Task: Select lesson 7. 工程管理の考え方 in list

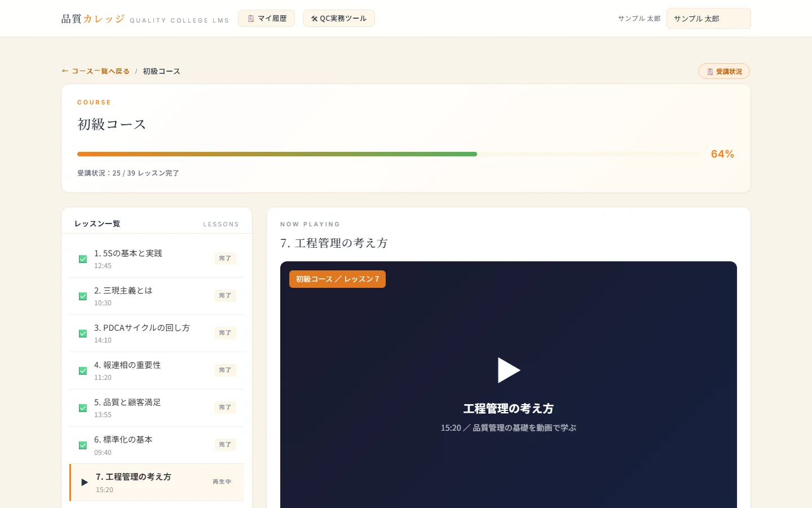Action: [157, 483]
